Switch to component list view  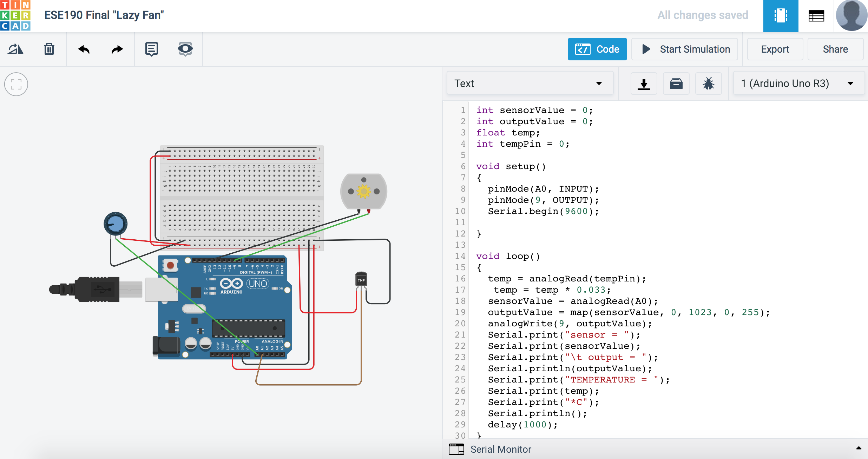(x=816, y=16)
